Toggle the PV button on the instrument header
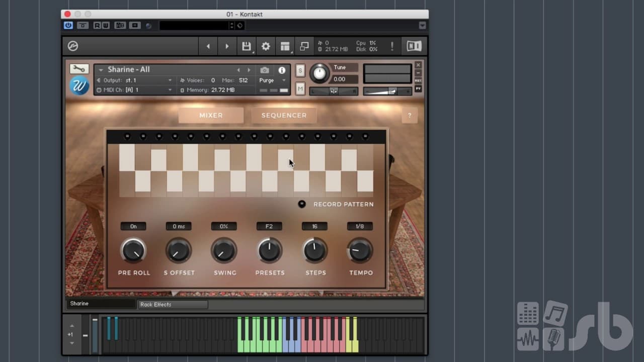The width and height of the screenshot is (644, 362). [x=418, y=88]
